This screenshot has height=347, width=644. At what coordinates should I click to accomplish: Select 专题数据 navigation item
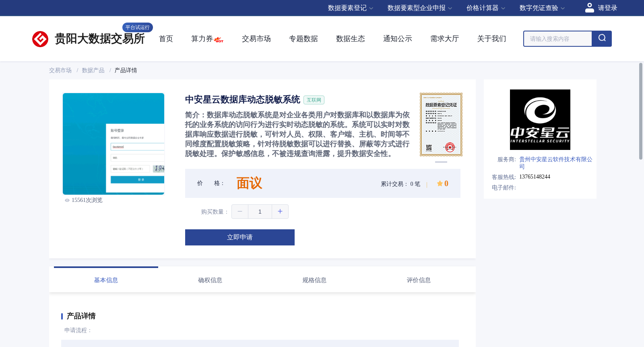[x=303, y=39]
